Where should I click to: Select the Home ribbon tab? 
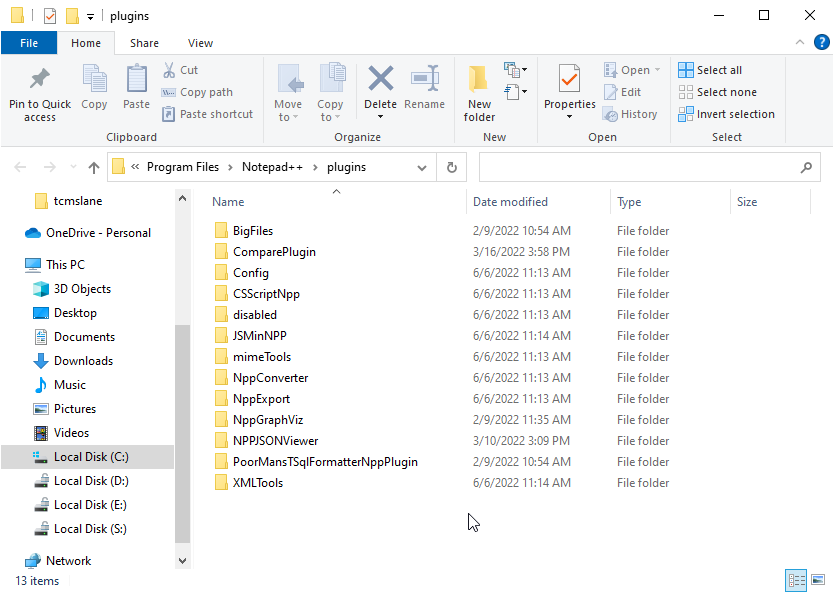pyautogui.click(x=86, y=43)
